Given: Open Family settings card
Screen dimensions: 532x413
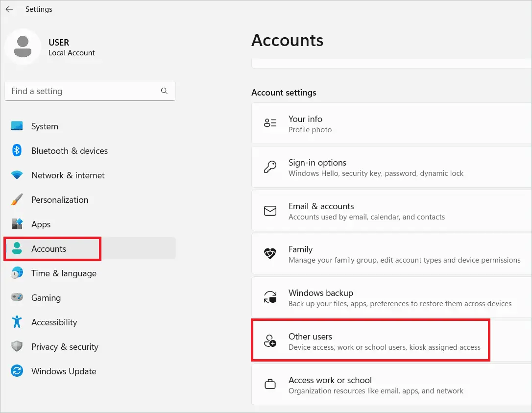Looking at the screenshot, I should 391,254.
